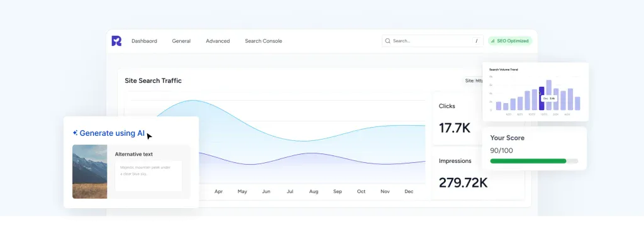This screenshot has width=644, height=227.
Task: Switch to the General tab
Action: (x=181, y=41)
